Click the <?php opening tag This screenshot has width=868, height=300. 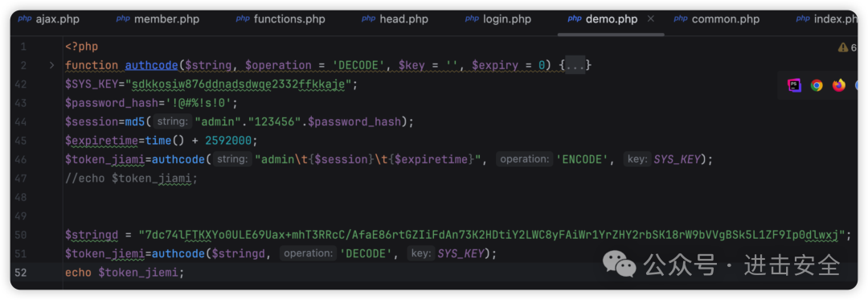pyautogui.click(x=81, y=47)
